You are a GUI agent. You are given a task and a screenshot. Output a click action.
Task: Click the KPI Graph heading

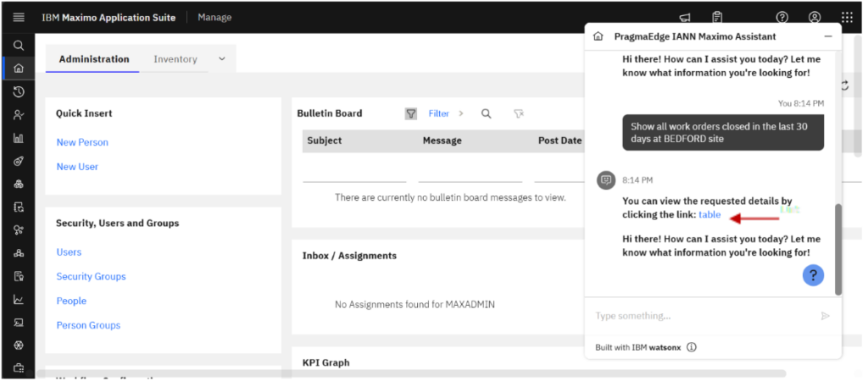(x=326, y=362)
